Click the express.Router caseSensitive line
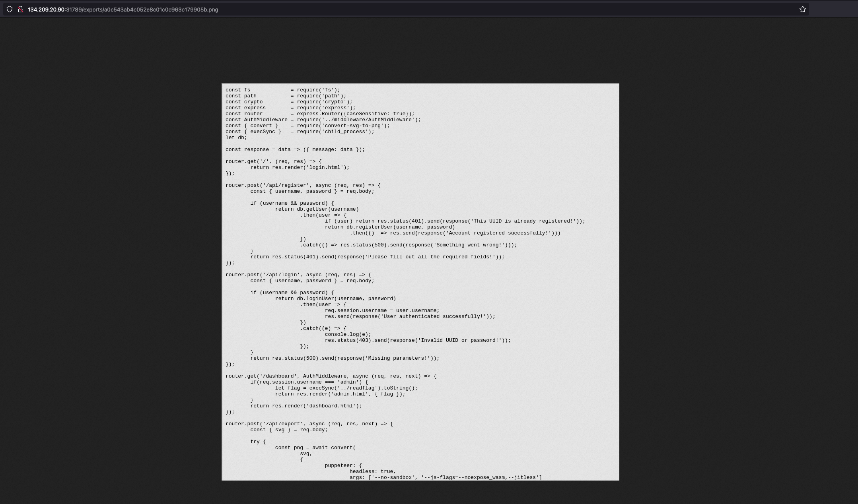This screenshot has height=504, width=858. tap(320, 114)
